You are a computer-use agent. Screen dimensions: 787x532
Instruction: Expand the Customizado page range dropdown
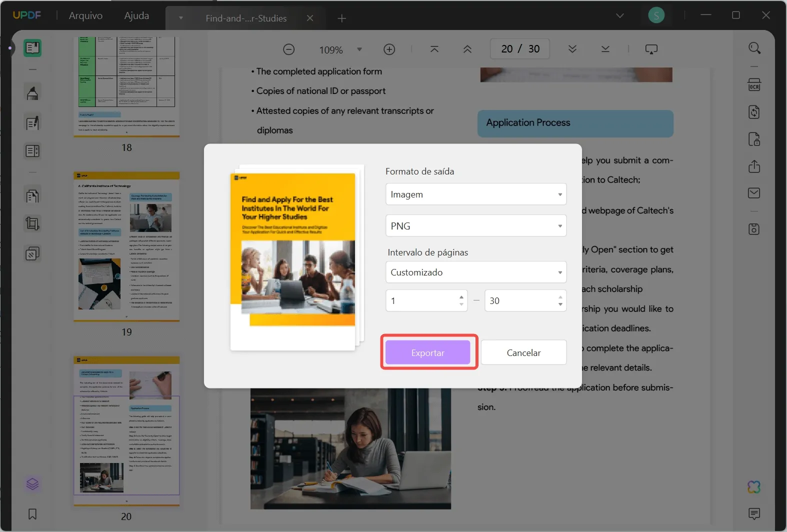pos(476,272)
